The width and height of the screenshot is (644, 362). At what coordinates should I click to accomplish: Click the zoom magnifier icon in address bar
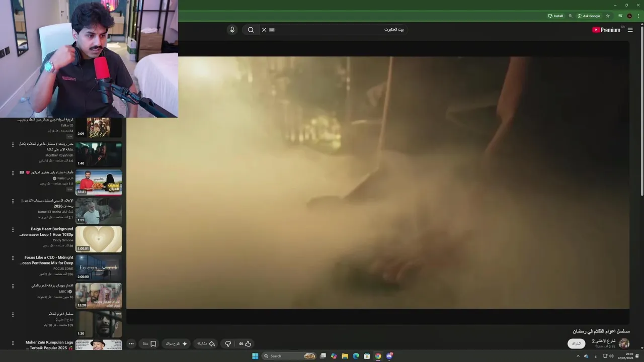coord(570,16)
